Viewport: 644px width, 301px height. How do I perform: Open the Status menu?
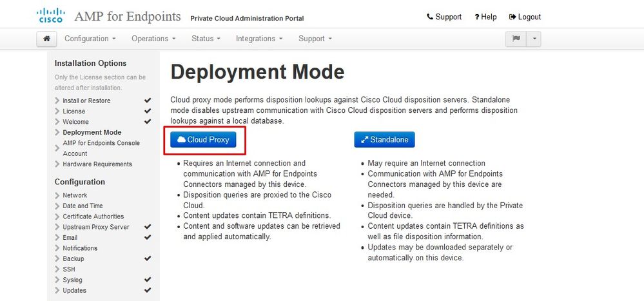206,39
